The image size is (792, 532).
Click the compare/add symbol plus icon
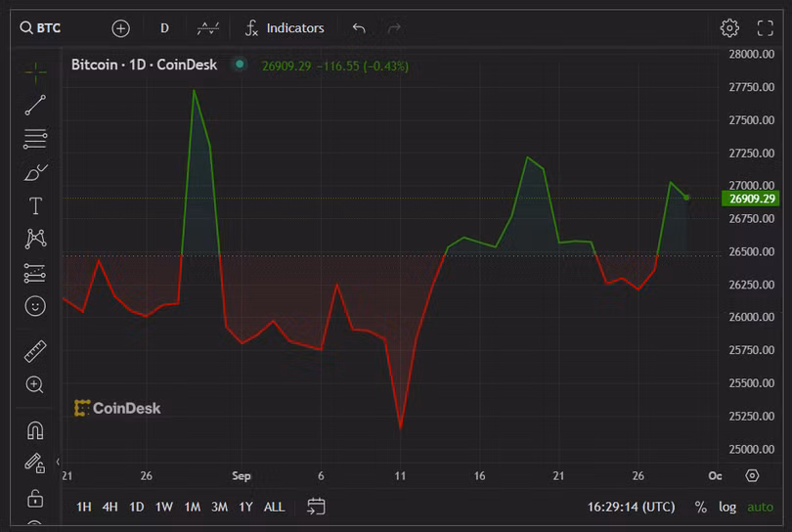pyautogui.click(x=120, y=28)
